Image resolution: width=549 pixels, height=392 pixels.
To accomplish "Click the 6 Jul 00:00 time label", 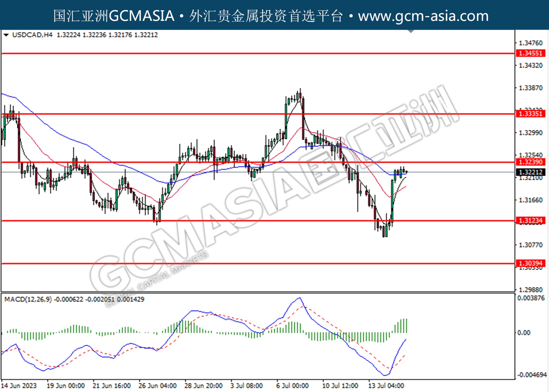I will tap(292, 386).
